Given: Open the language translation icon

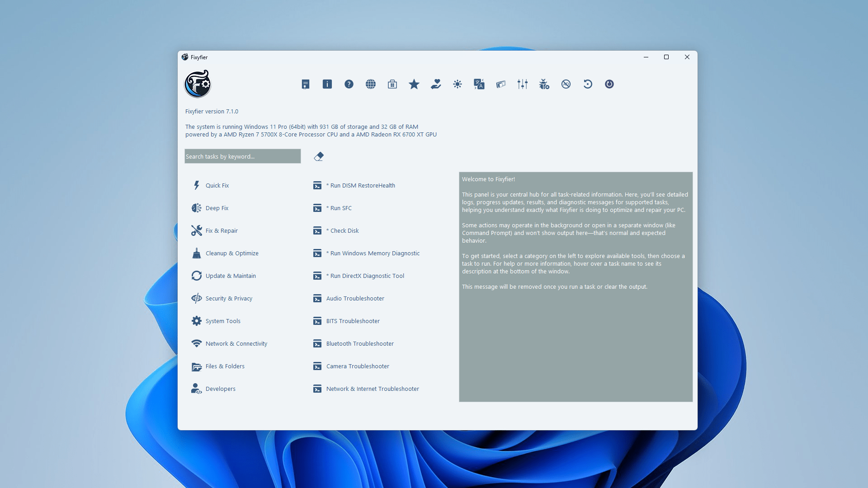Looking at the screenshot, I should (x=479, y=84).
